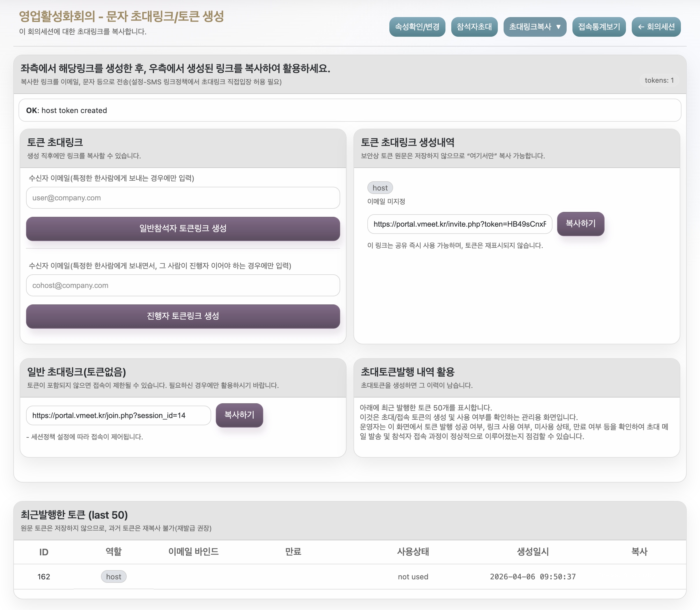Go back via ← 회의세션 button
Screen dimensions: 700x610
656,27
